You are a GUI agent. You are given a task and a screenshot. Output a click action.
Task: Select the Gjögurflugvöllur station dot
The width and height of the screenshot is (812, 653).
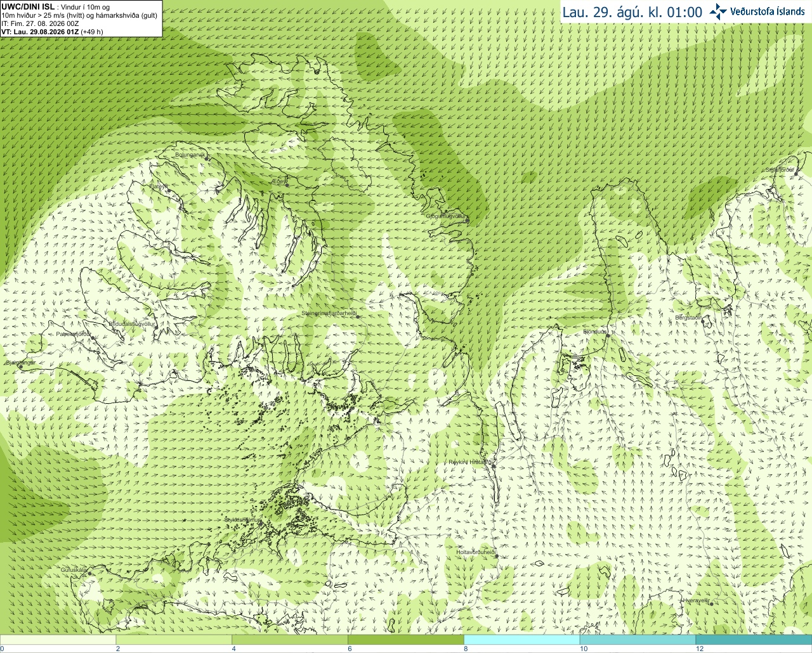(x=468, y=221)
